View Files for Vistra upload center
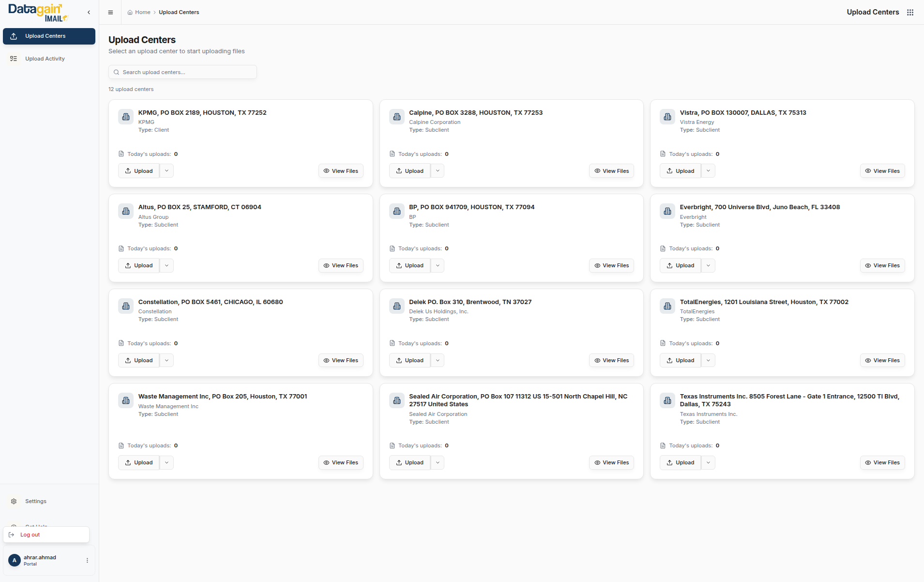Viewport: 924px width, 582px height. click(x=882, y=171)
